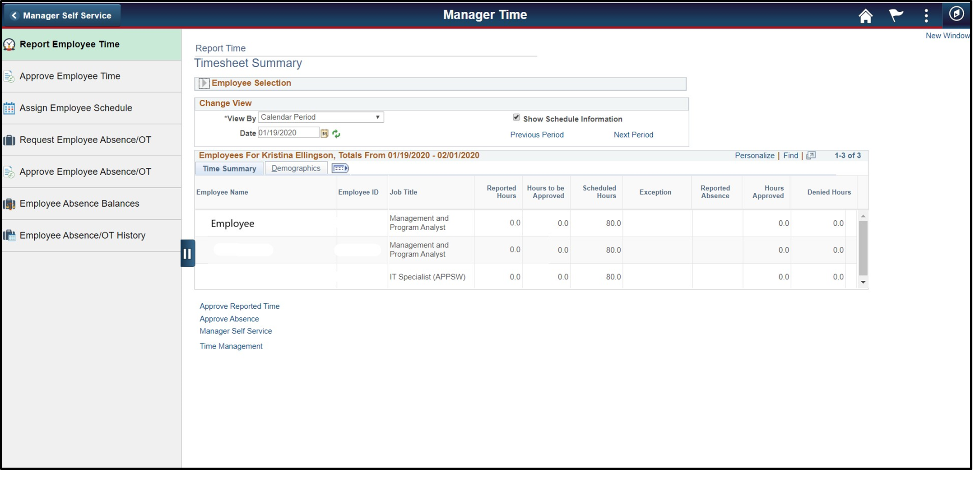The height and width of the screenshot is (483, 980).
Task: Click the Next Period link
Action: 633,135
